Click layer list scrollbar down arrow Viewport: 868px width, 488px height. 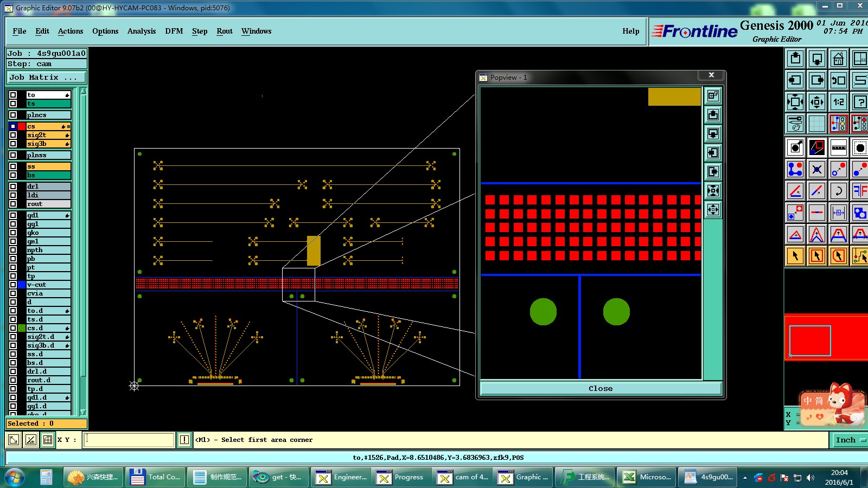pyautogui.click(x=83, y=413)
